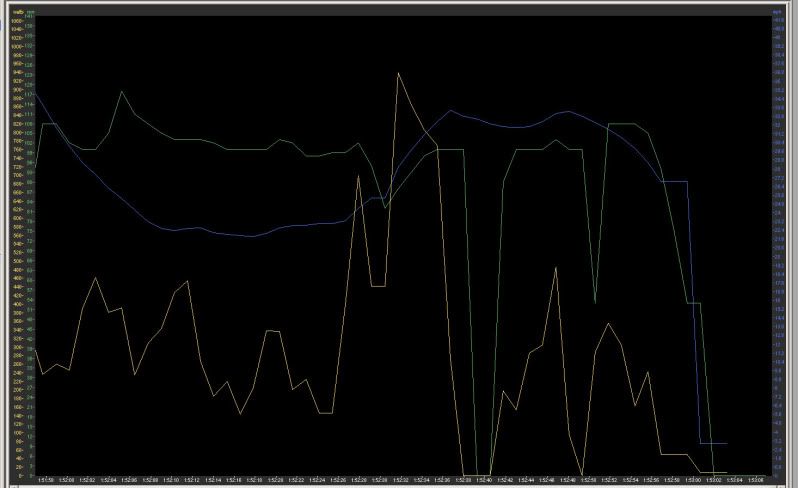Select the 1:52:40 time label
Image resolution: width=798 pixels, height=488 pixels.
[484, 481]
